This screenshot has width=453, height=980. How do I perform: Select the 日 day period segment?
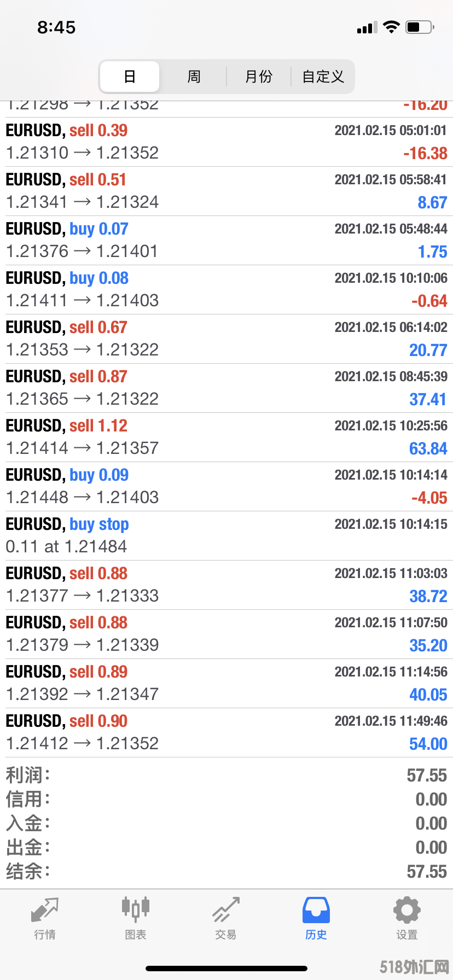[130, 77]
